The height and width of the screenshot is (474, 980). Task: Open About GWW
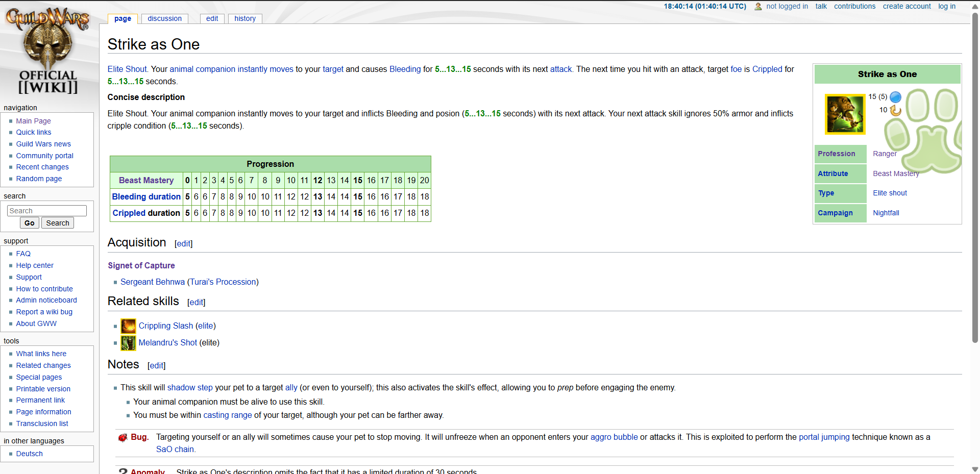(x=36, y=323)
